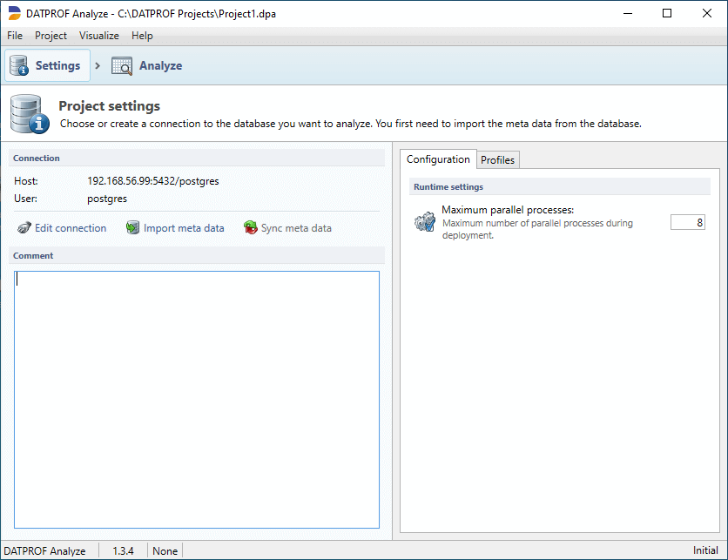This screenshot has height=560, width=728.
Task: Switch to the Configuration tab
Action: 438,159
